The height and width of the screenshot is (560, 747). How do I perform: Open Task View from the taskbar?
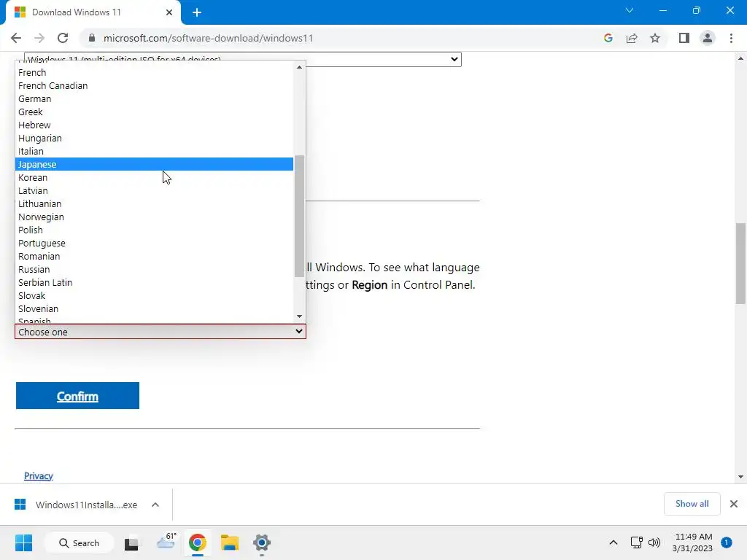click(x=131, y=543)
